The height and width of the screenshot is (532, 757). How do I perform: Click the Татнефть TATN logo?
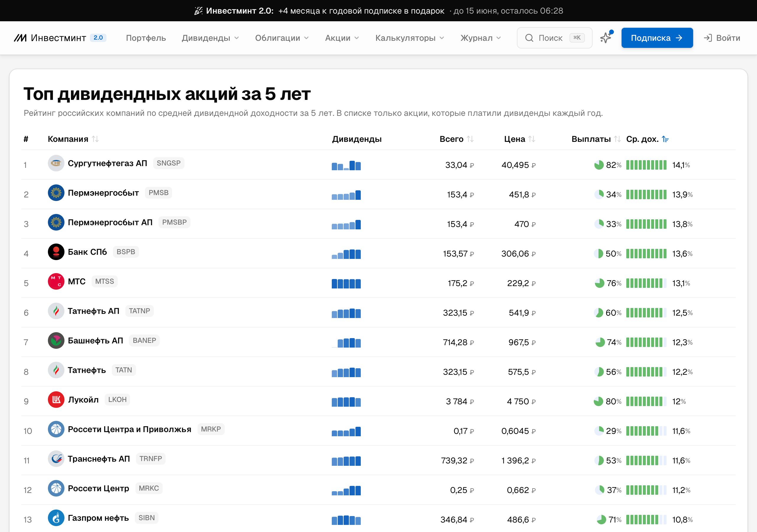(56, 370)
